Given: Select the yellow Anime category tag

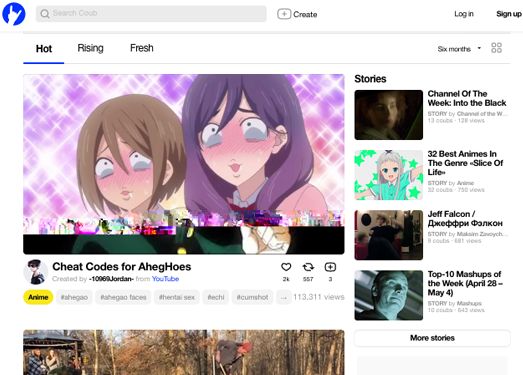Looking at the screenshot, I should pyautogui.click(x=38, y=297).
